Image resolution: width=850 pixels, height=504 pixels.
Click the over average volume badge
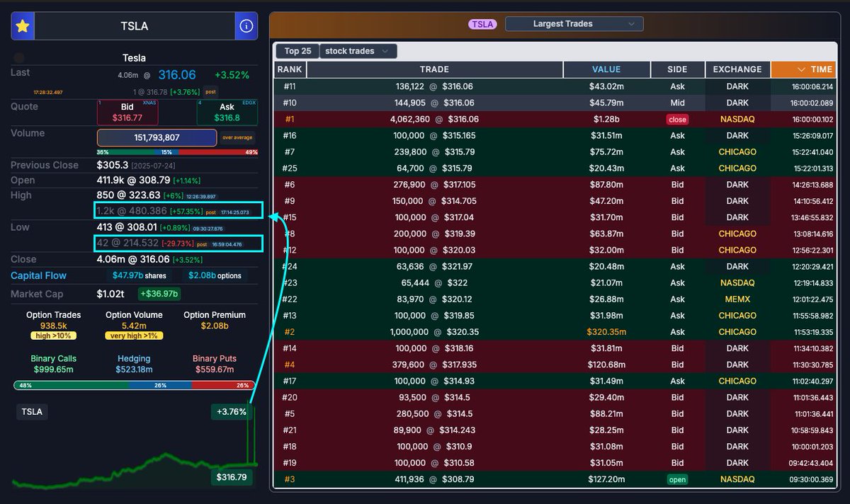pyautogui.click(x=237, y=138)
